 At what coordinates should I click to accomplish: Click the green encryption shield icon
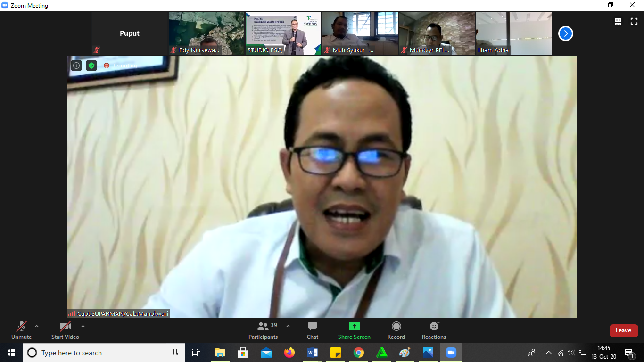[x=91, y=66]
